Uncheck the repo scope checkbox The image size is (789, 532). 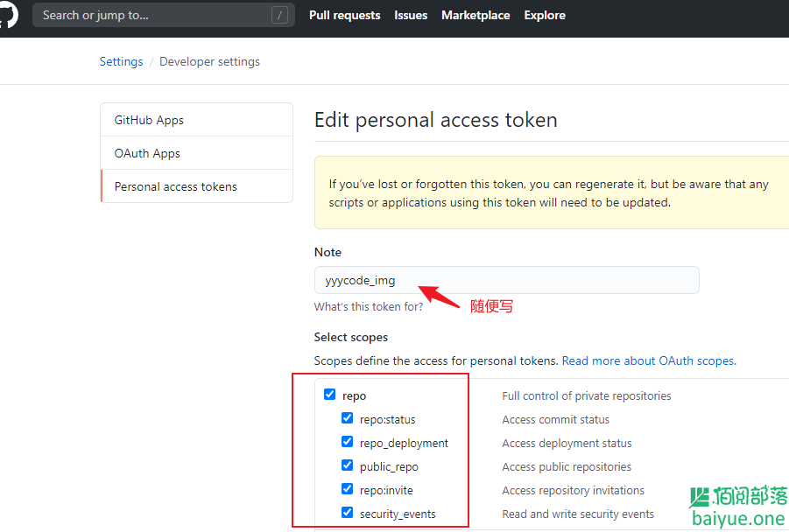pos(329,395)
